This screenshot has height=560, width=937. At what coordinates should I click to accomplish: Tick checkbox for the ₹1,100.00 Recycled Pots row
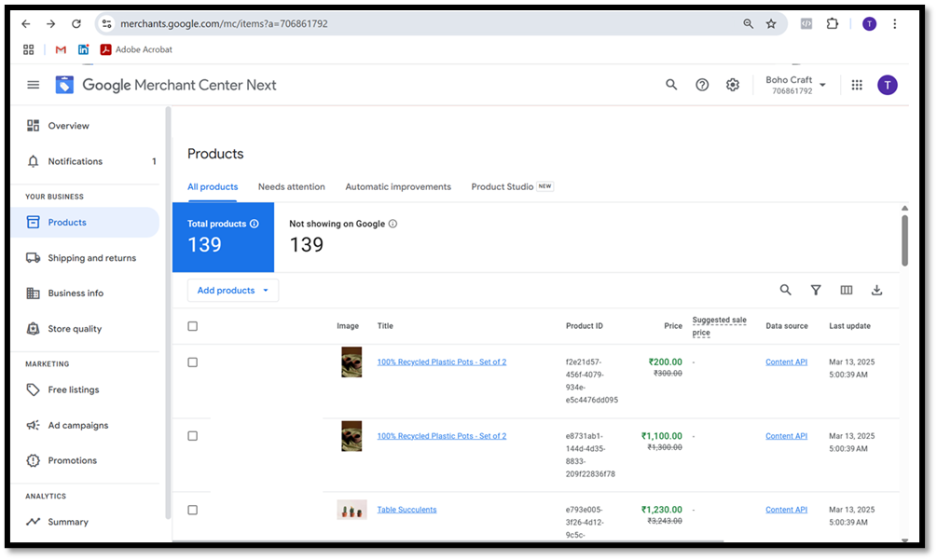[192, 436]
